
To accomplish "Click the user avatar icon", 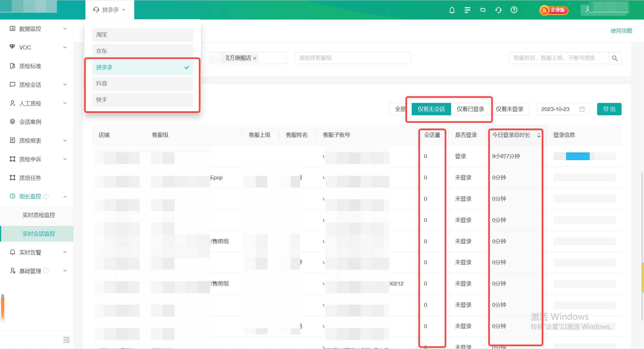I will click(588, 9).
